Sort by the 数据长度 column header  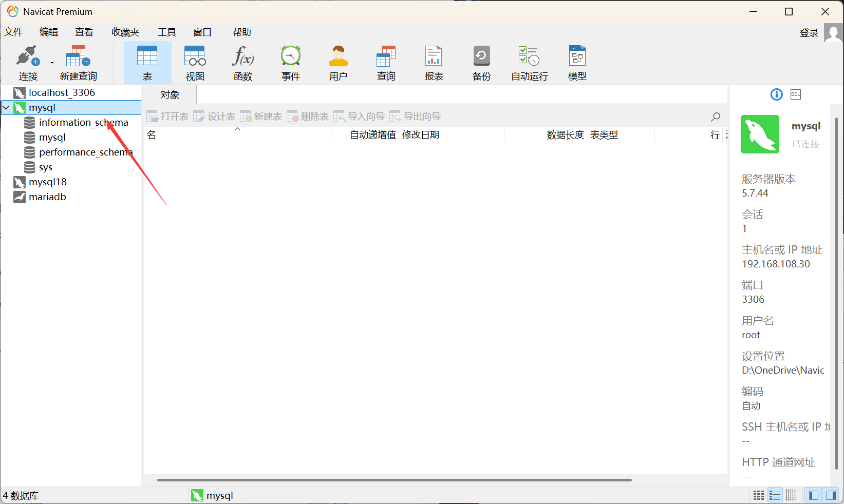pyautogui.click(x=546, y=135)
